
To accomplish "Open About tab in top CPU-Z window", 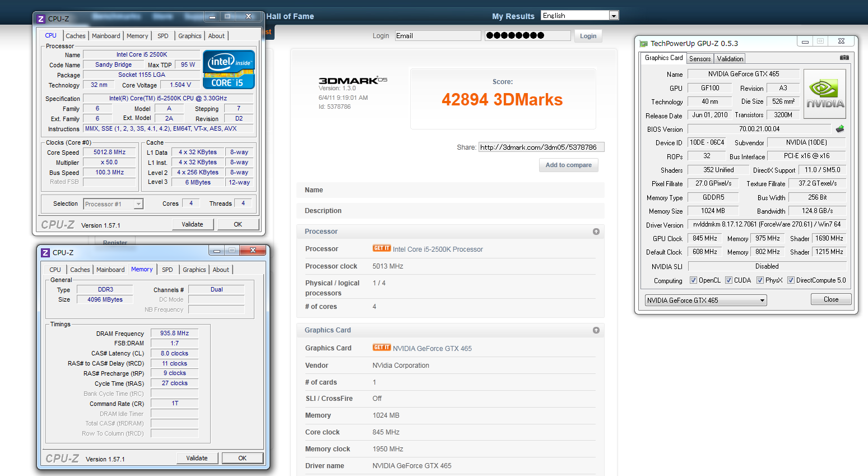I will 216,36.
